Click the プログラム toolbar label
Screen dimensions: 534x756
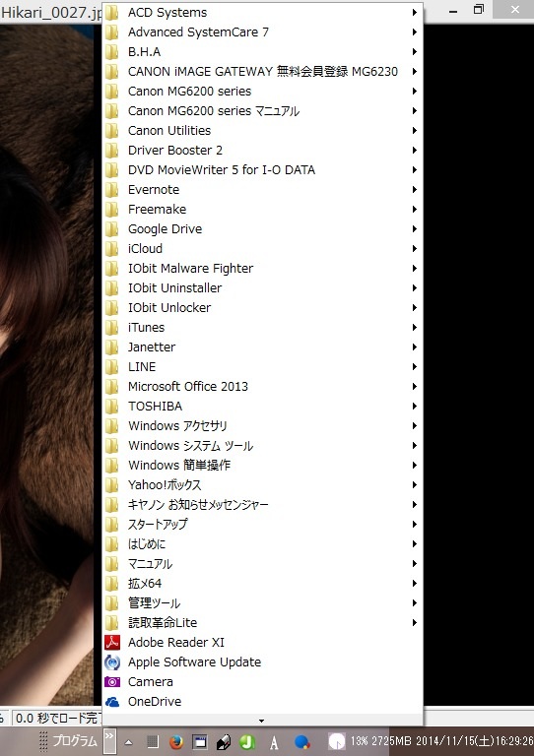click(x=75, y=741)
